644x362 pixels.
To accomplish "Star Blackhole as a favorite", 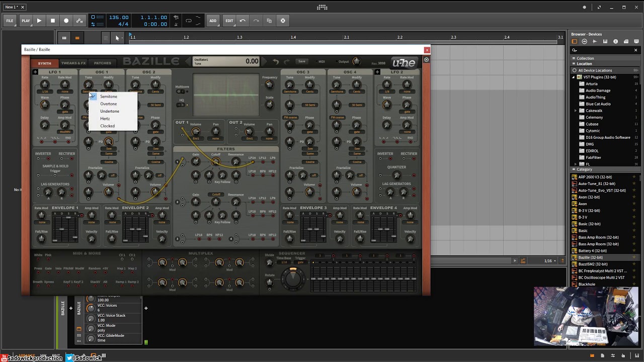I will pyautogui.click(x=633, y=284).
